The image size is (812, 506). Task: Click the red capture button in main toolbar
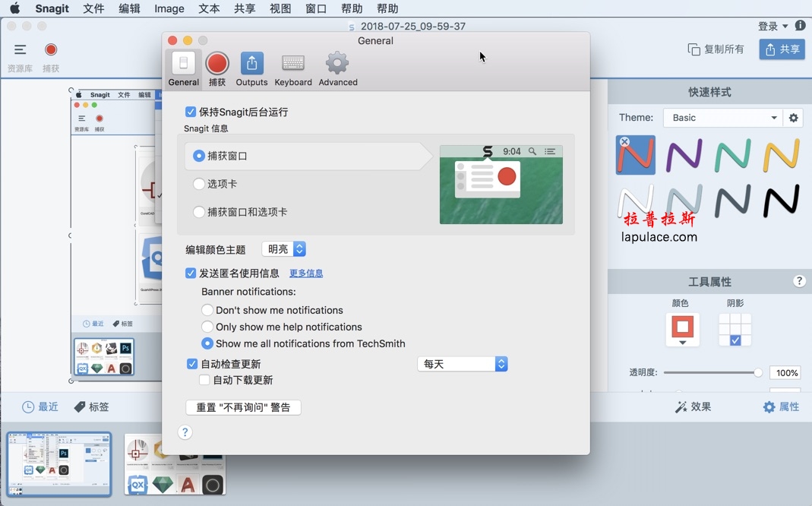[x=51, y=49]
